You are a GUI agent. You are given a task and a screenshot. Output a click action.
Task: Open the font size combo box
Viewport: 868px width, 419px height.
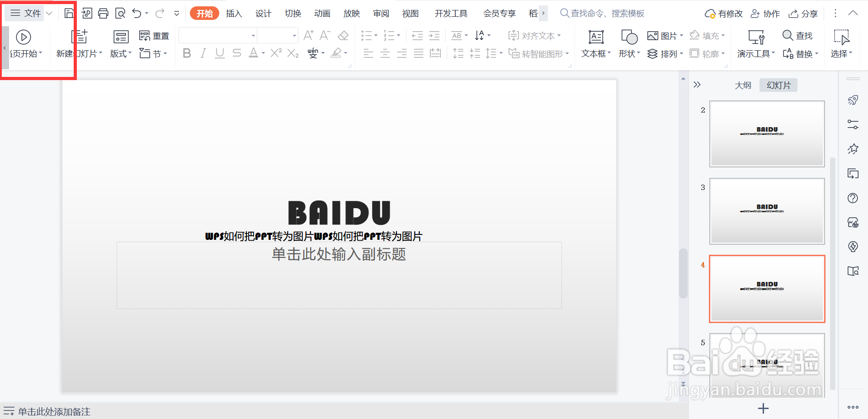[x=278, y=35]
